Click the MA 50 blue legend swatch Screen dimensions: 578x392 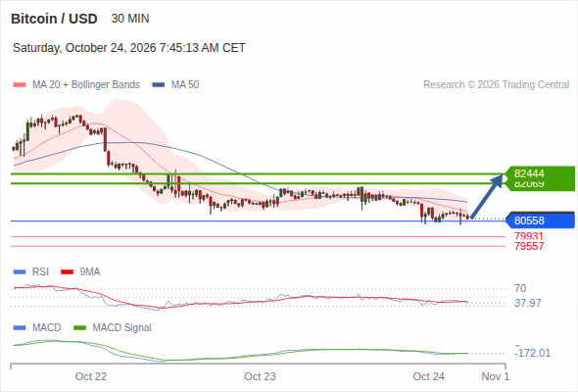tap(159, 85)
